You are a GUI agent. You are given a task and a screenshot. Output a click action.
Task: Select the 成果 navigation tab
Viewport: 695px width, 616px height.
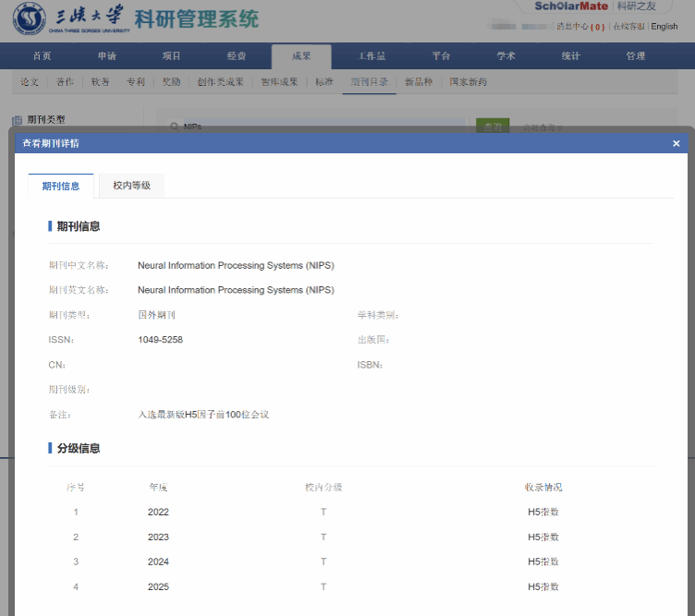301,56
